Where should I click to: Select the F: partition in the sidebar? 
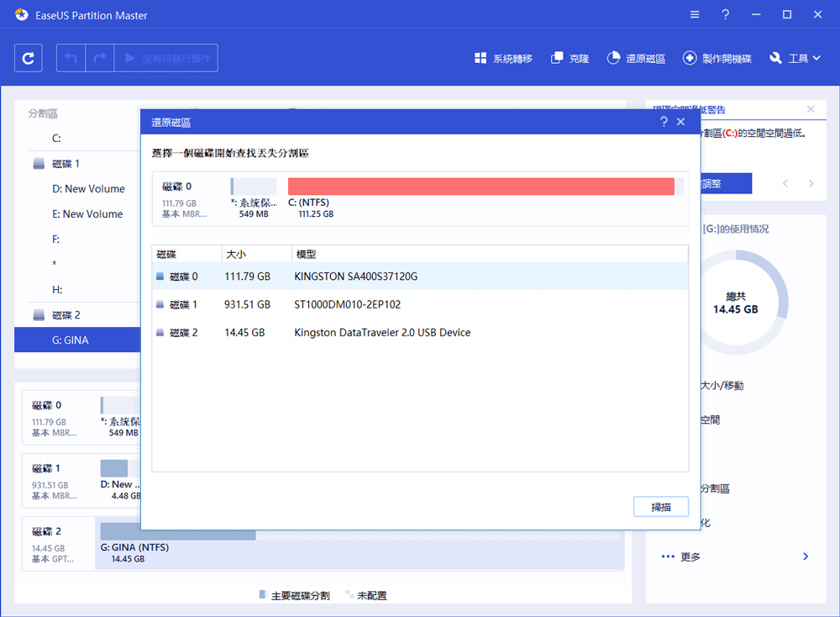[77, 239]
